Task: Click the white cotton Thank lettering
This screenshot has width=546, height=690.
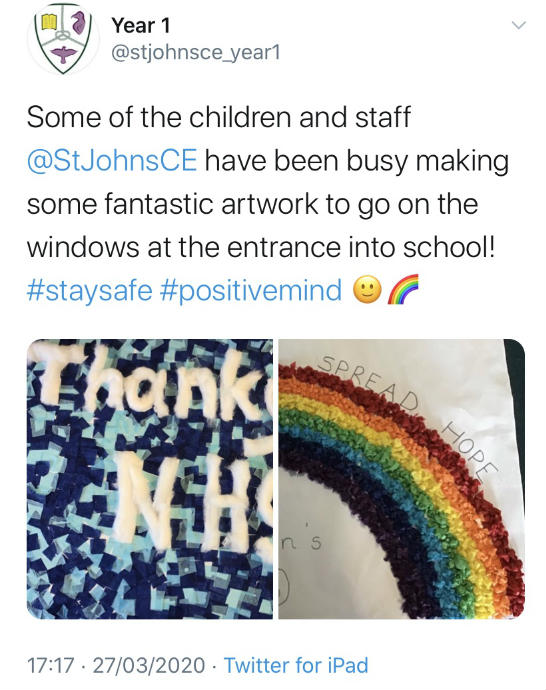Action: pyautogui.click(x=152, y=383)
